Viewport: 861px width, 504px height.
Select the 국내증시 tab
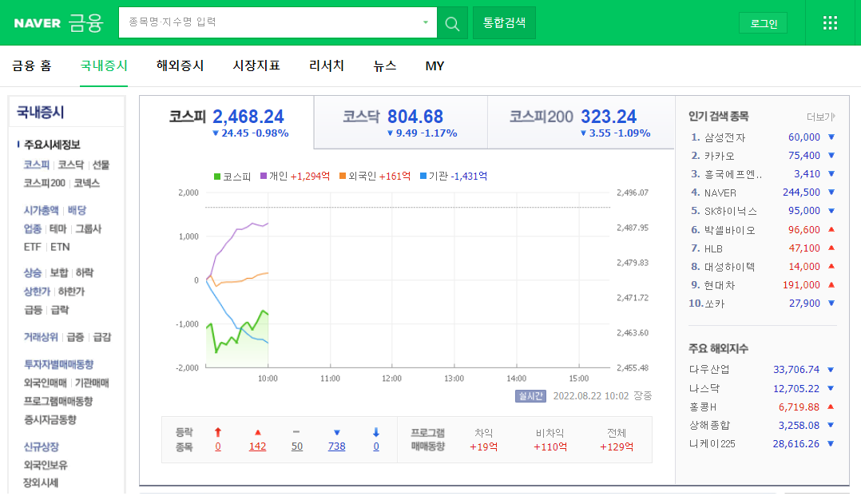pyautogui.click(x=104, y=65)
